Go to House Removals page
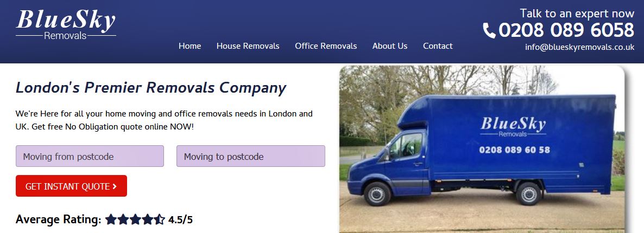The width and height of the screenshot is (644, 233). [248, 46]
